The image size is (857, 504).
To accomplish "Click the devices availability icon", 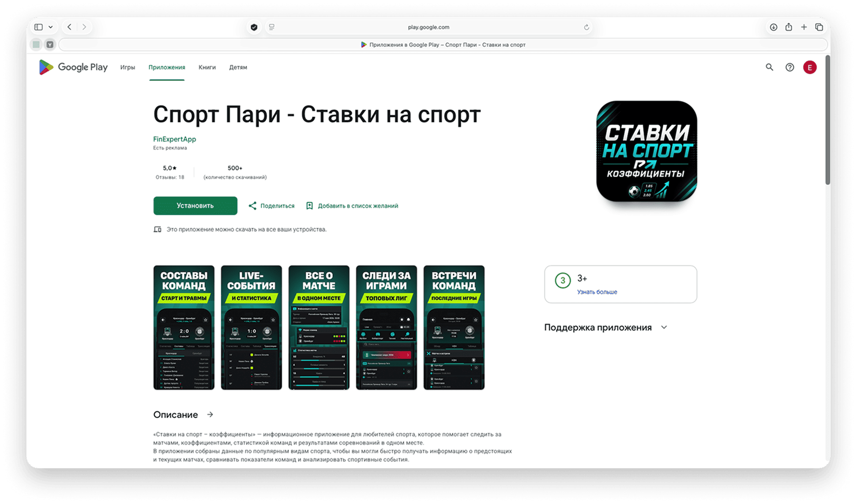I will point(157,229).
